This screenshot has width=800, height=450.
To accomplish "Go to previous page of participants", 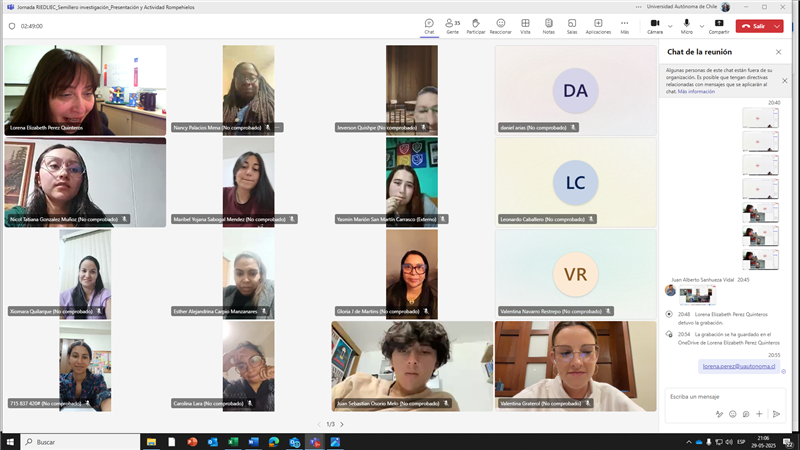I will 319,424.
